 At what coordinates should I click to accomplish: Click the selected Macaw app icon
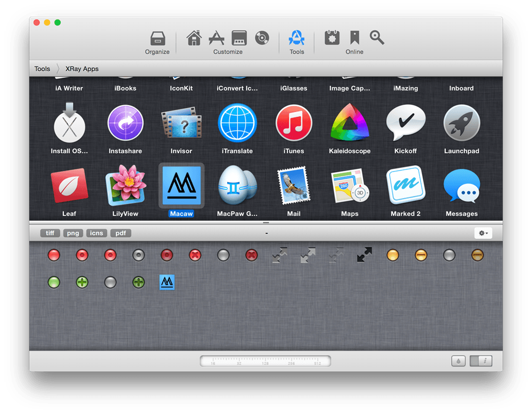coord(181,186)
